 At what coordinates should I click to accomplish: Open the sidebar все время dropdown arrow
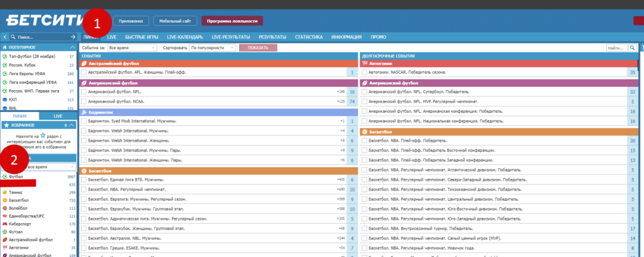pos(73,167)
